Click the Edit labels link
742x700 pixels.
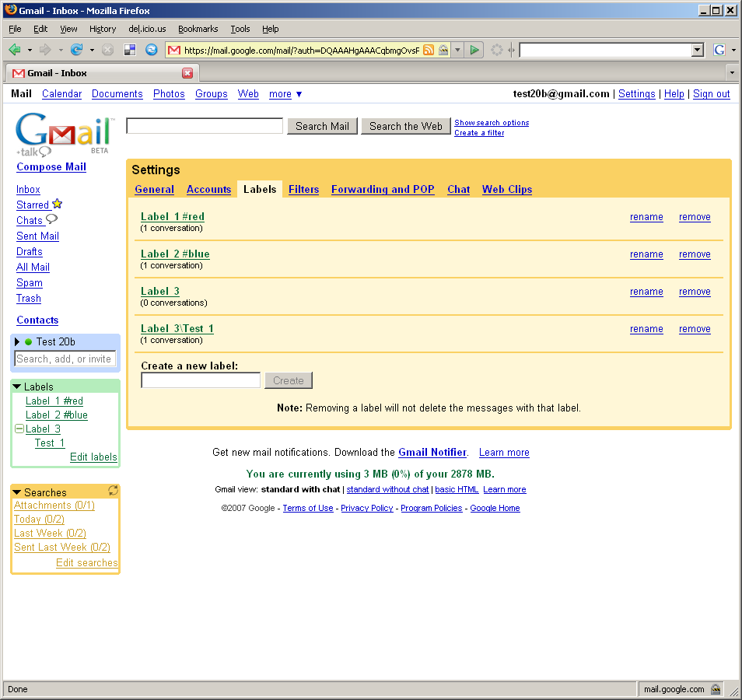point(93,457)
